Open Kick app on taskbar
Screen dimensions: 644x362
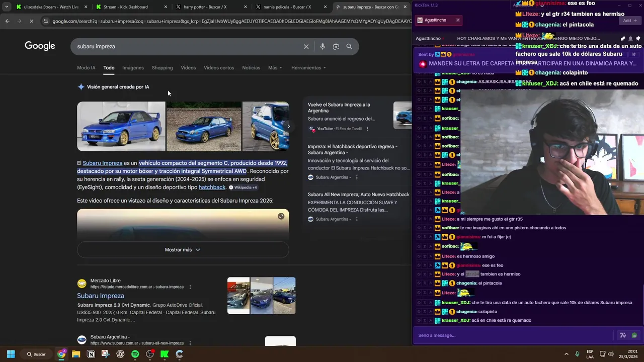[165, 354]
